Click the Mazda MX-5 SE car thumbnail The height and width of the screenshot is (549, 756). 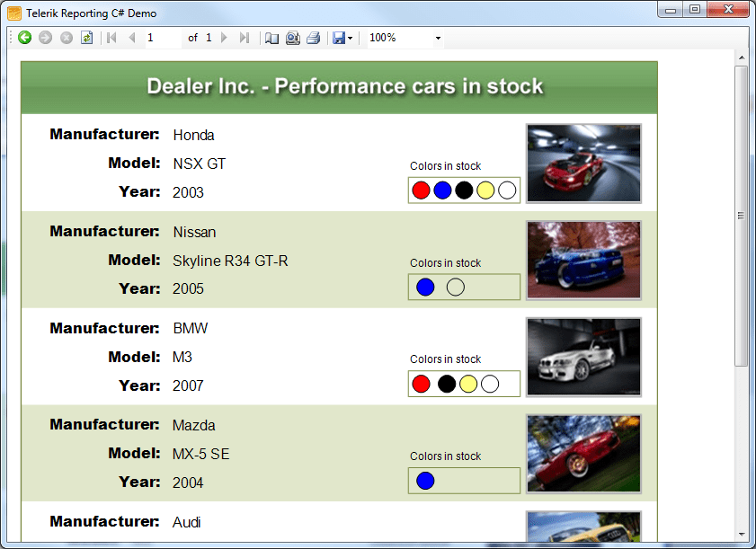pyautogui.click(x=583, y=453)
